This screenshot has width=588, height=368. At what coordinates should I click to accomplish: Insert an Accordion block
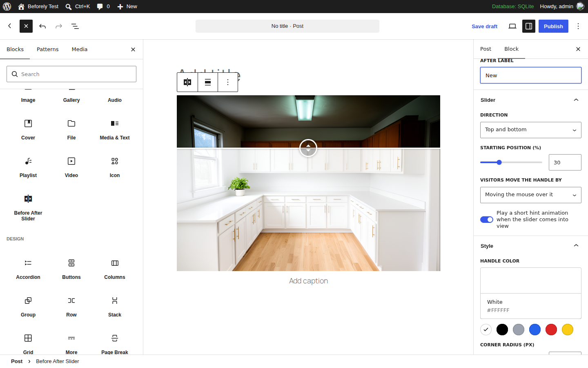pos(28,269)
